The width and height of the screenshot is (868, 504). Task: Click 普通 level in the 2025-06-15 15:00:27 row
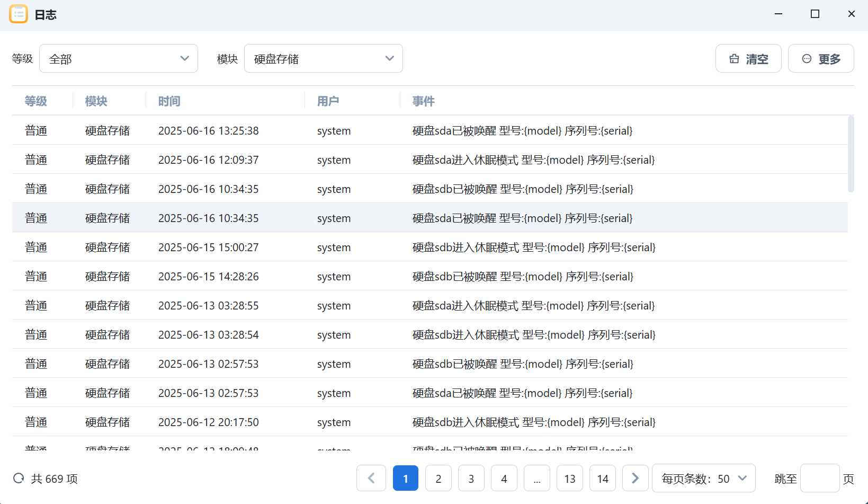pyautogui.click(x=36, y=247)
